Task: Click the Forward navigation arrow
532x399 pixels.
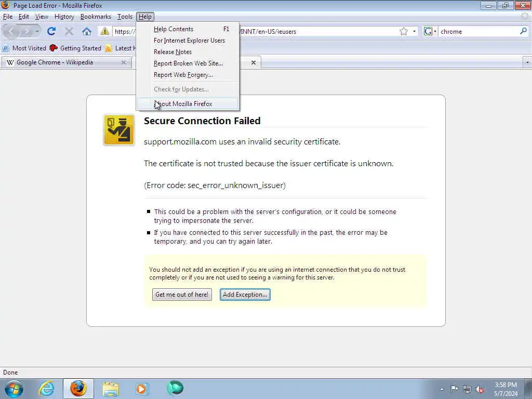Action: point(26,32)
